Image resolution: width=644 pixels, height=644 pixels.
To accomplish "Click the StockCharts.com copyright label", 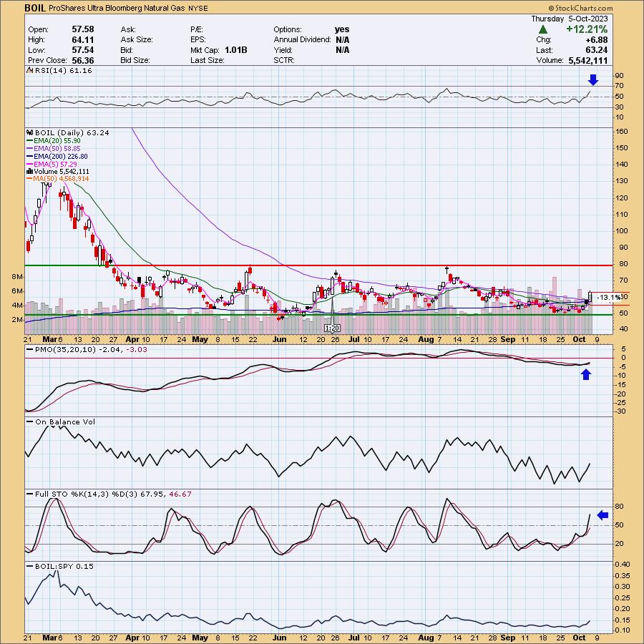I will coord(580,8).
